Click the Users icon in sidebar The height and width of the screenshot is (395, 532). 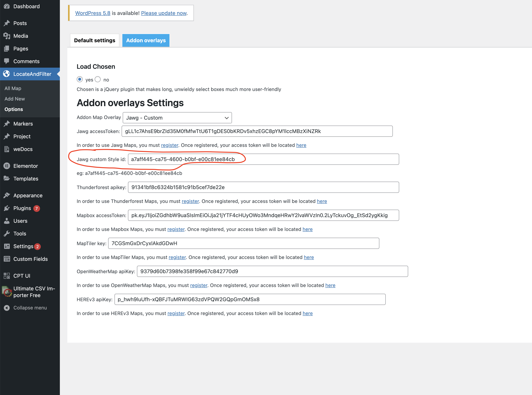[x=7, y=221]
